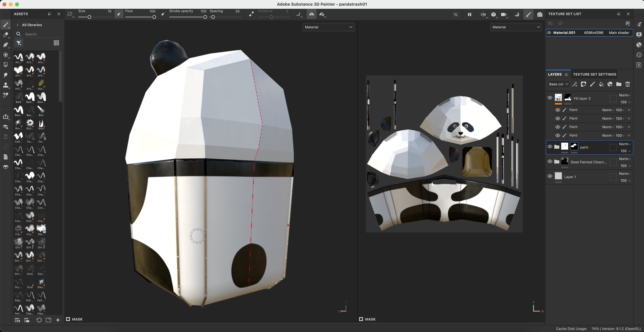644x332 pixels.
Task: Add smart material icon in Layers
Action: pos(610,84)
